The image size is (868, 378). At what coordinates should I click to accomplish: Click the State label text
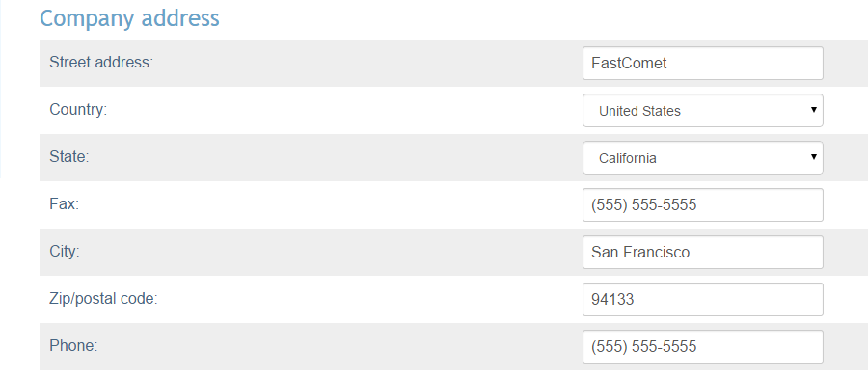[69, 157]
